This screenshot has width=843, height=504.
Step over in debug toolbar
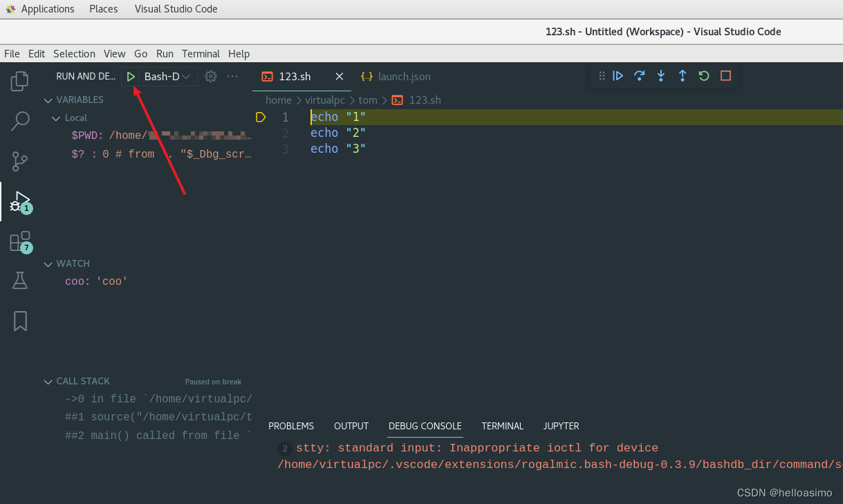[640, 76]
